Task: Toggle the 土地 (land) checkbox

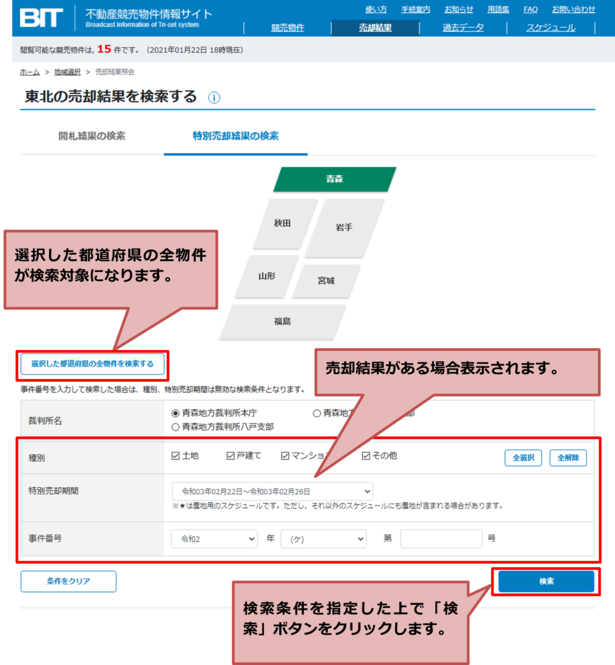Action: click(176, 456)
